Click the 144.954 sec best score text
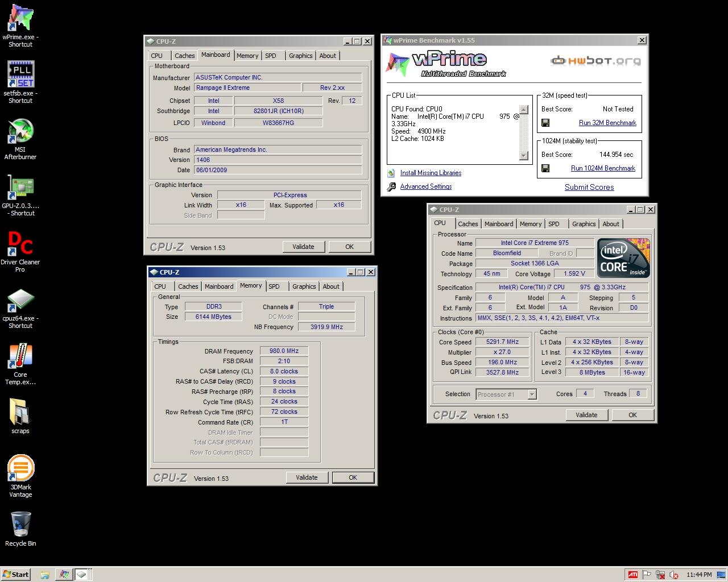The width and height of the screenshot is (728, 582). [616, 155]
